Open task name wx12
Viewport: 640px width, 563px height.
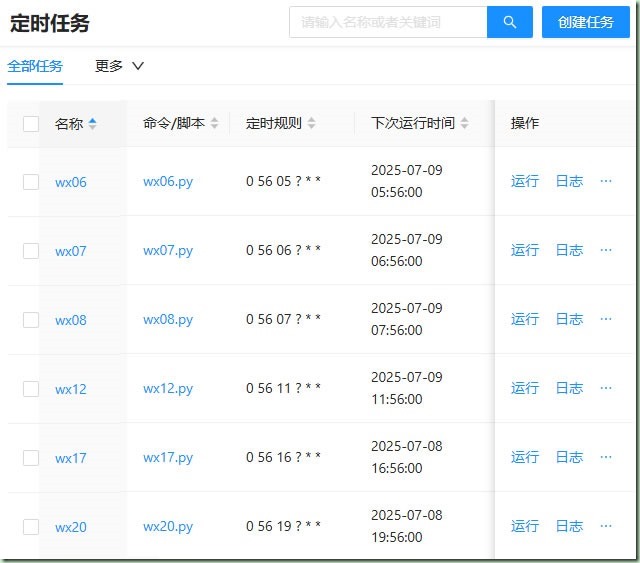(71, 389)
